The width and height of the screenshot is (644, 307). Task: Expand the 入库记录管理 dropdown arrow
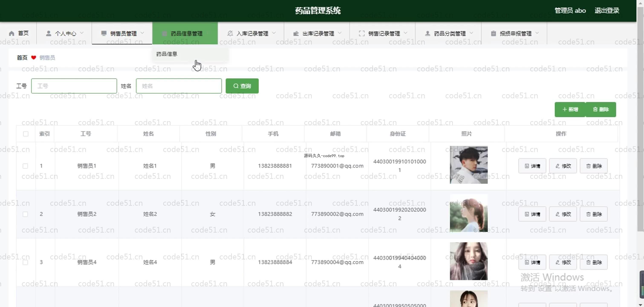(274, 33)
